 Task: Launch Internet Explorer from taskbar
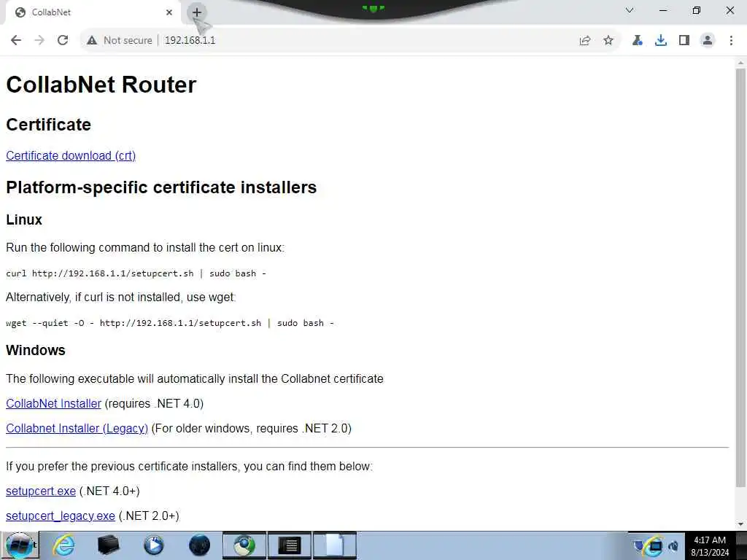[x=63, y=545]
